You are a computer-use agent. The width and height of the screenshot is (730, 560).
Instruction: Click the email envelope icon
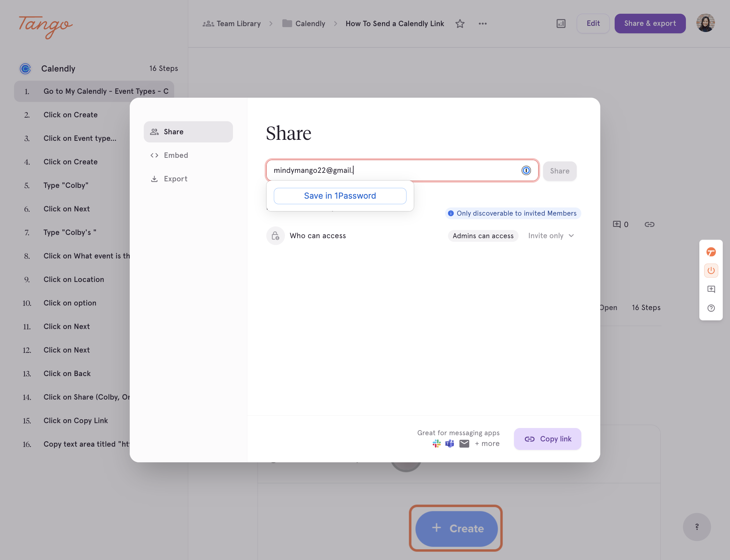(464, 444)
